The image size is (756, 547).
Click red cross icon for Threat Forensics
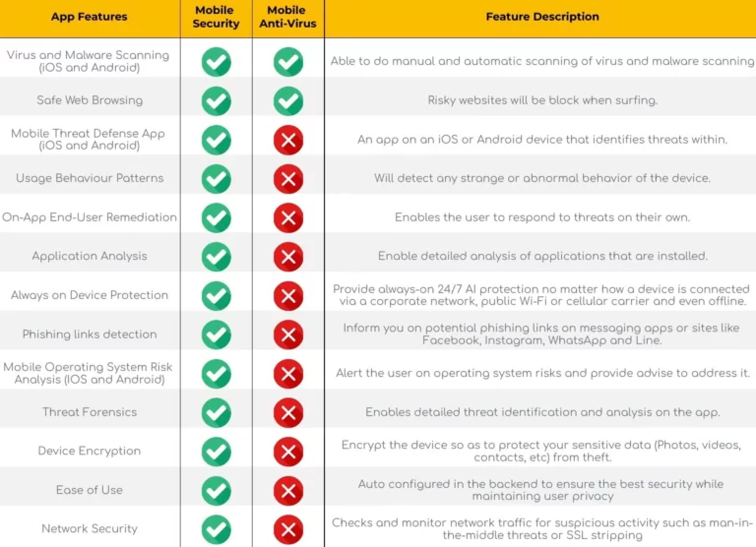pyautogui.click(x=287, y=412)
